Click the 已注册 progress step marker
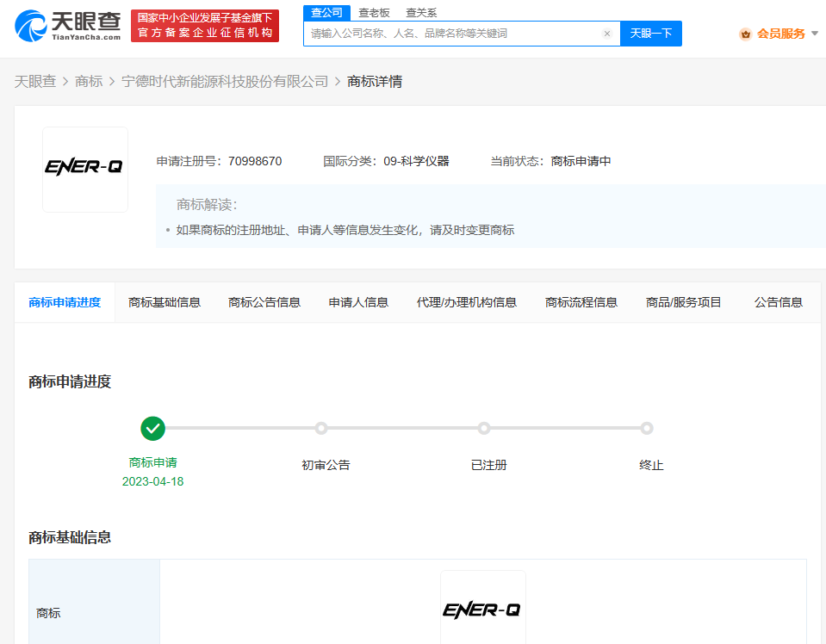Screen dimensions: 826x644 click(484, 428)
